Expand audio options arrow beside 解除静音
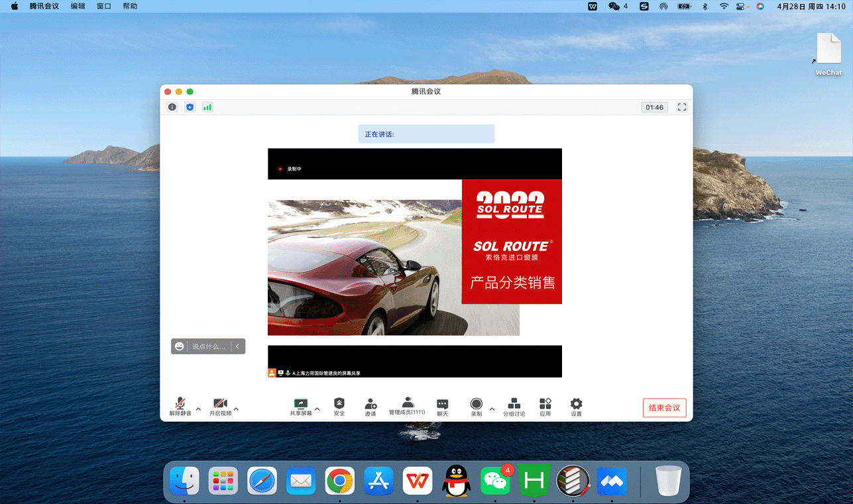Screen dimensions: 853x504 (x=198, y=409)
